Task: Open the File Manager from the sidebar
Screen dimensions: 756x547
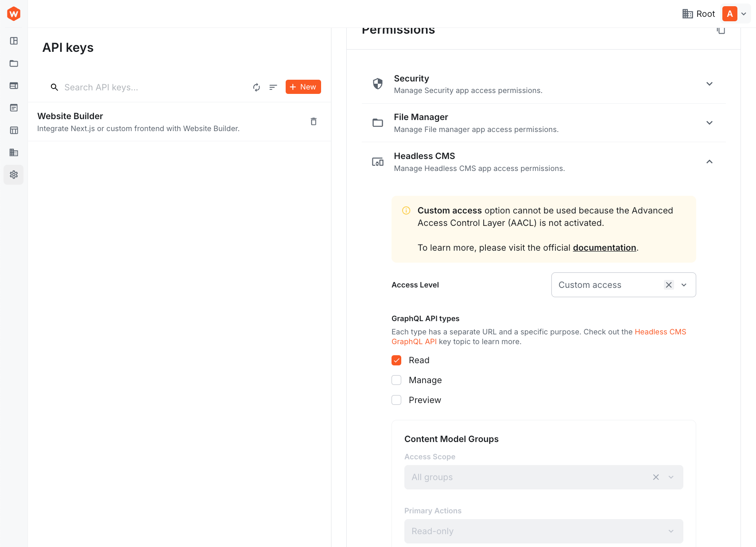Action: point(14,63)
